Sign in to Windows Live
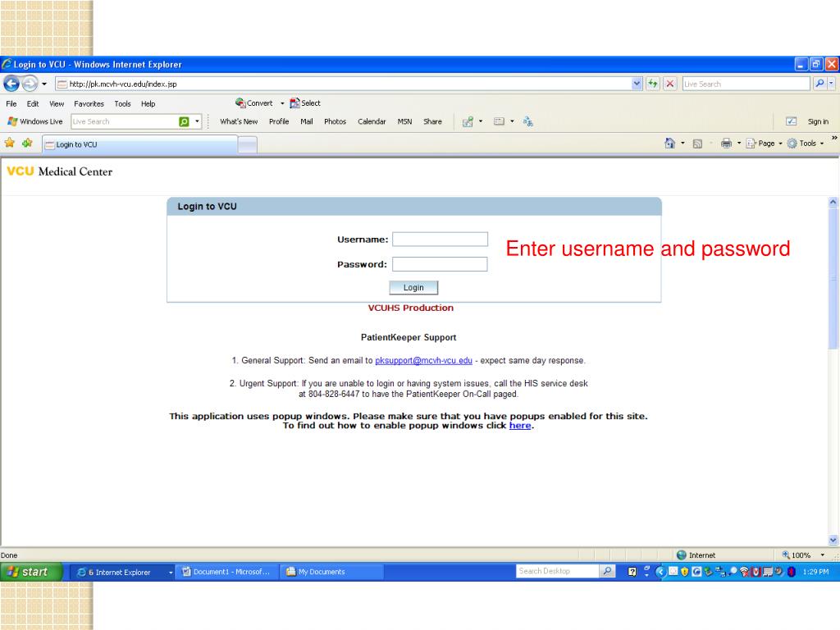 pos(818,121)
